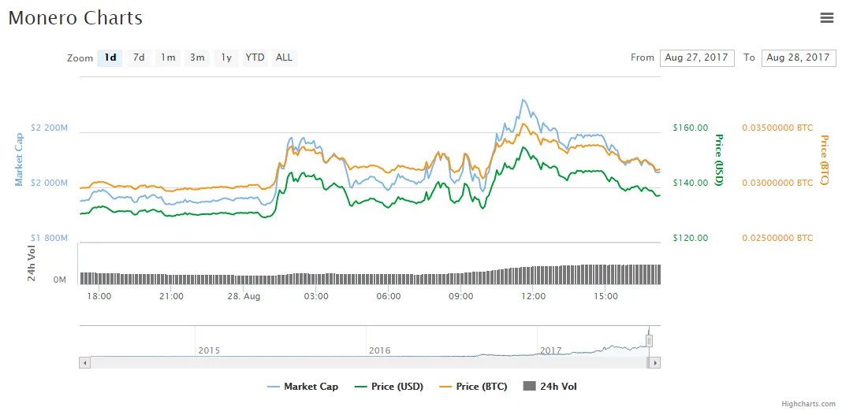Click the 2016 marker in the navigator
This screenshot has width=868, height=415.
tap(380, 350)
